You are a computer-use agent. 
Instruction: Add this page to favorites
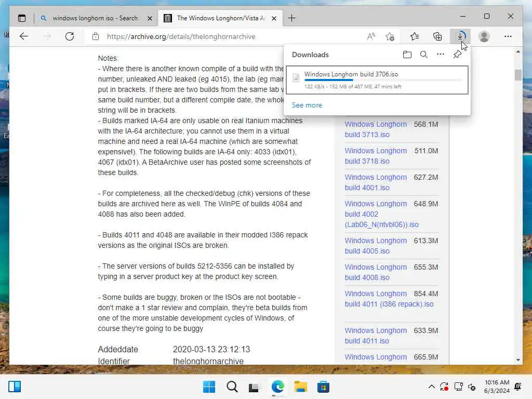pyautogui.click(x=390, y=36)
